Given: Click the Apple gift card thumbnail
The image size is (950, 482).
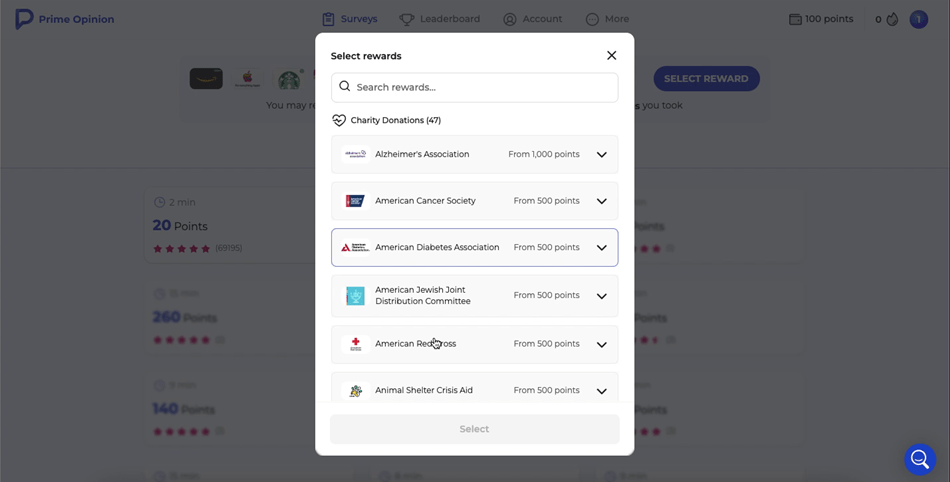Looking at the screenshot, I should 247,79.
